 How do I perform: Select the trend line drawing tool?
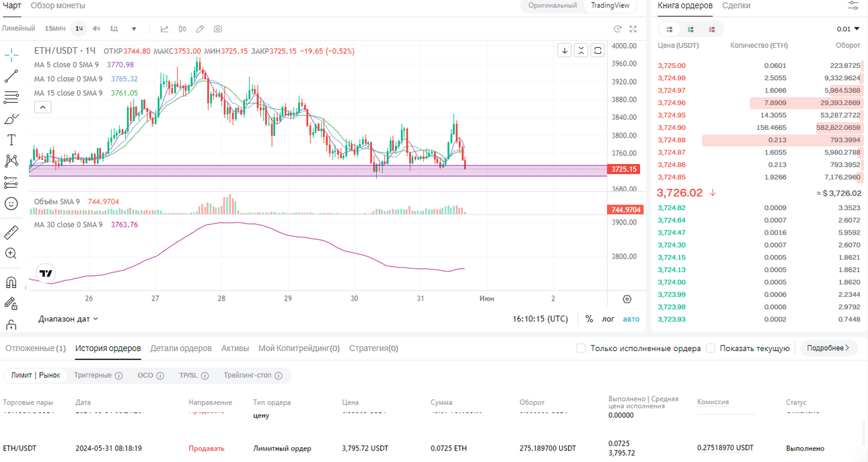tap(11, 77)
